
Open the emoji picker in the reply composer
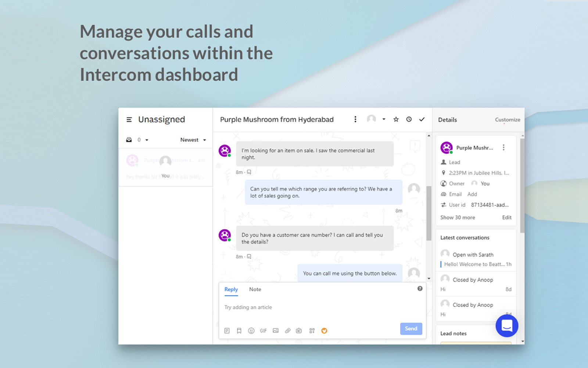251,330
